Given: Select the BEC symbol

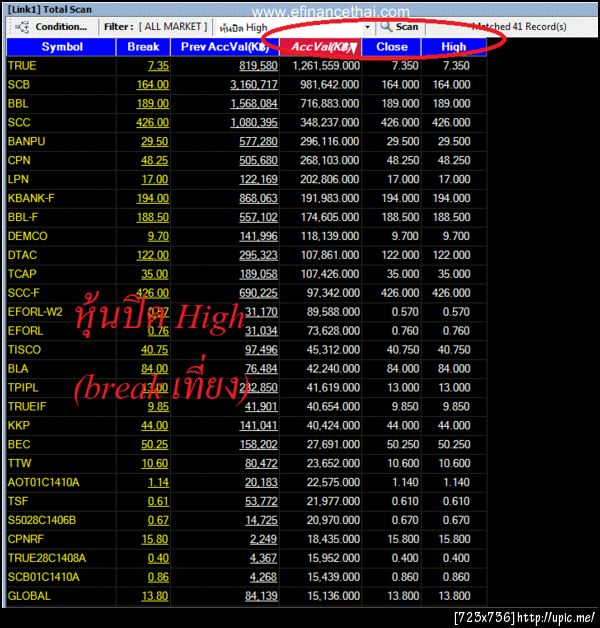Looking at the screenshot, I should coord(19,444).
